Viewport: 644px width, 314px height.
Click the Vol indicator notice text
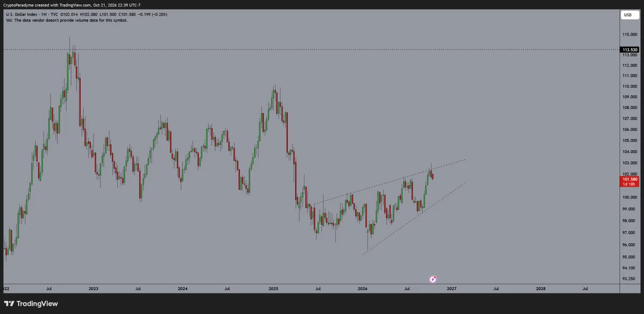67,20
